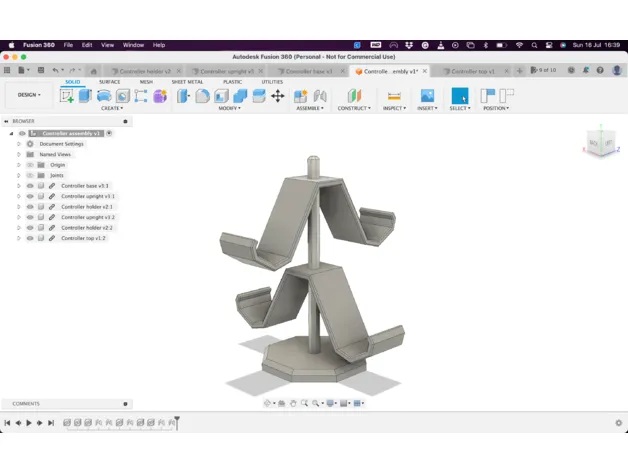Activate the Hole tool
Image resolution: width=628 pixels, height=472 pixels.
[123, 96]
